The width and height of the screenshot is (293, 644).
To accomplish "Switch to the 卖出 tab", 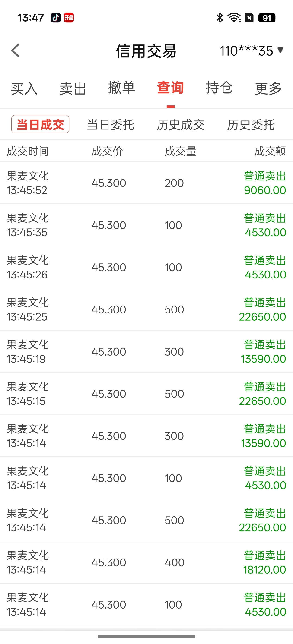I will pos(73,88).
